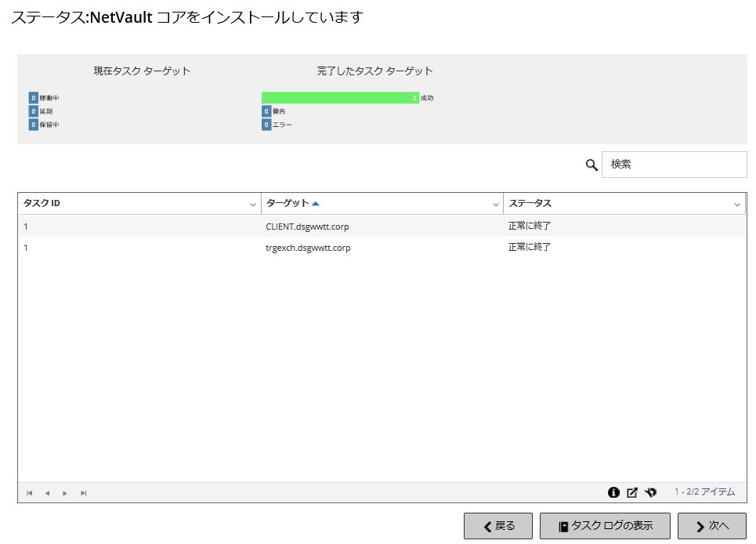756x544 pixels.
Task: Sort by the タスク ID column header
Action: [x=42, y=203]
